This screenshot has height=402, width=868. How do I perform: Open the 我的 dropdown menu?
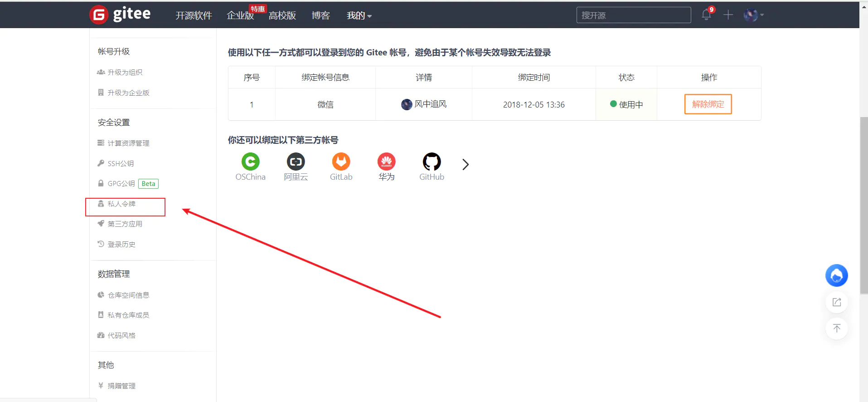click(359, 15)
